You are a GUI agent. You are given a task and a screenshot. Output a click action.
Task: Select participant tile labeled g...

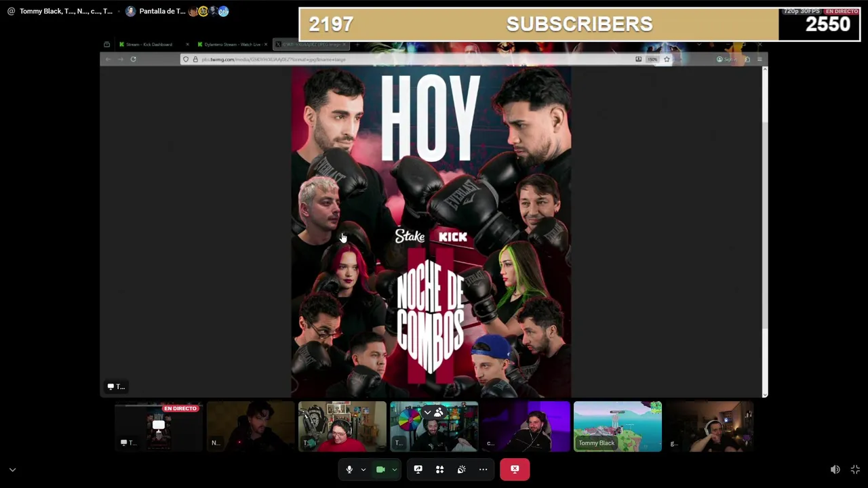point(709,426)
